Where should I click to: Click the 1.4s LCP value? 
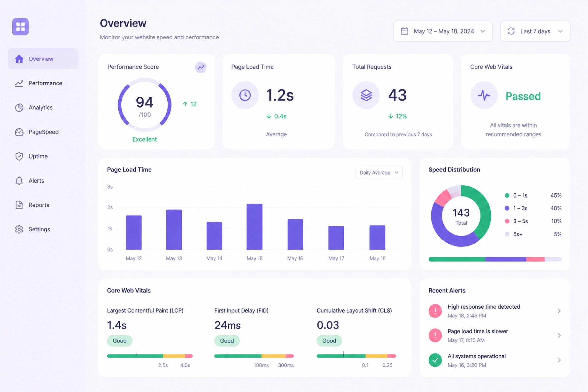pos(117,325)
